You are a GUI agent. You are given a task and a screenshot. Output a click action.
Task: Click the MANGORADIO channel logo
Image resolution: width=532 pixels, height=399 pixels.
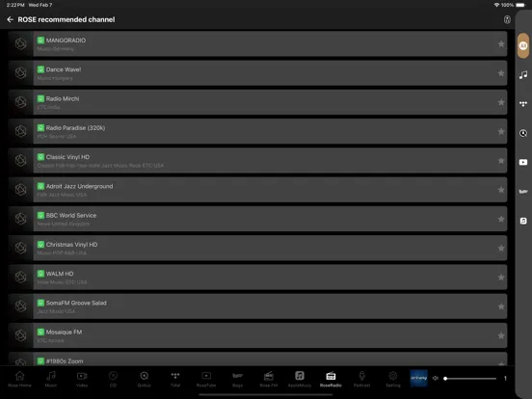(20, 43)
